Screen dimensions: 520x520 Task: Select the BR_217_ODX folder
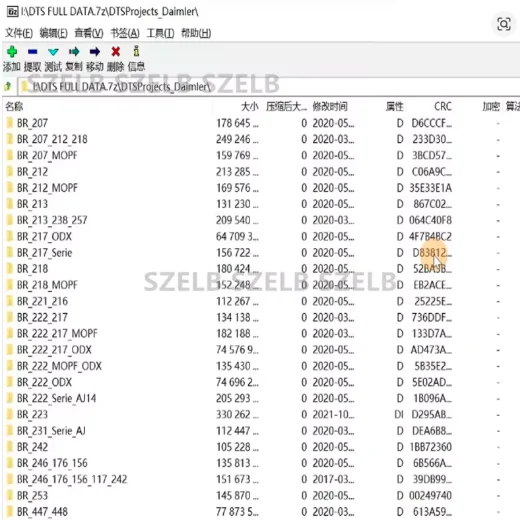44,236
